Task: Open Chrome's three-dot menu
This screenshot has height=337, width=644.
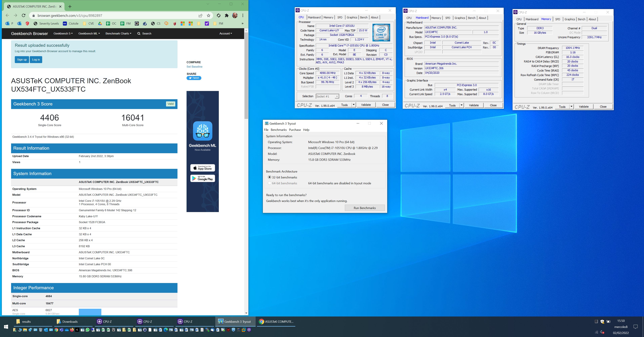Action: pyautogui.click(x=243, y=15)
